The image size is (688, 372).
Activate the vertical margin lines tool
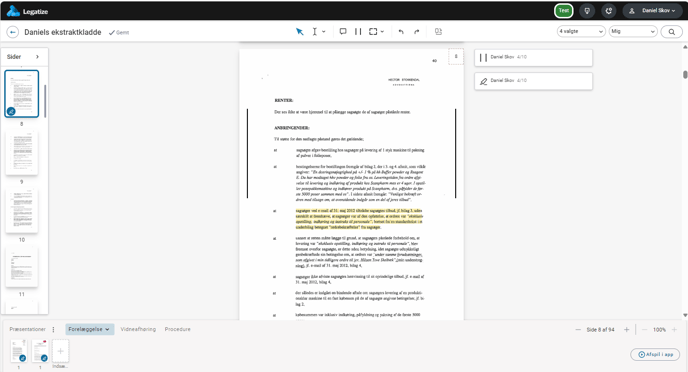[358, 32]
